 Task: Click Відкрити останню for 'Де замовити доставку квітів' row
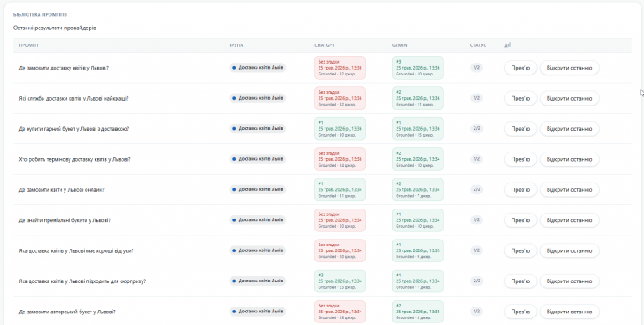pyautogui.click(x=569, y=68)
